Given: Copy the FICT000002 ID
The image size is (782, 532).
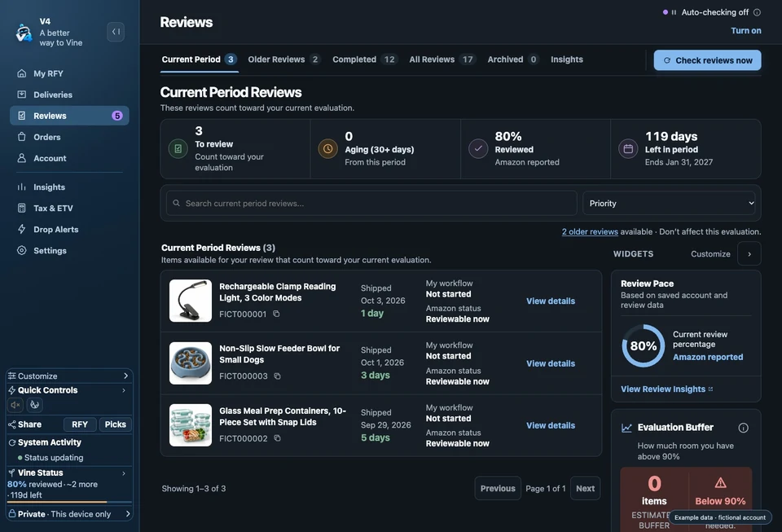Looking at the screenshot, I should pyautogui.click(x=277, y=438).
